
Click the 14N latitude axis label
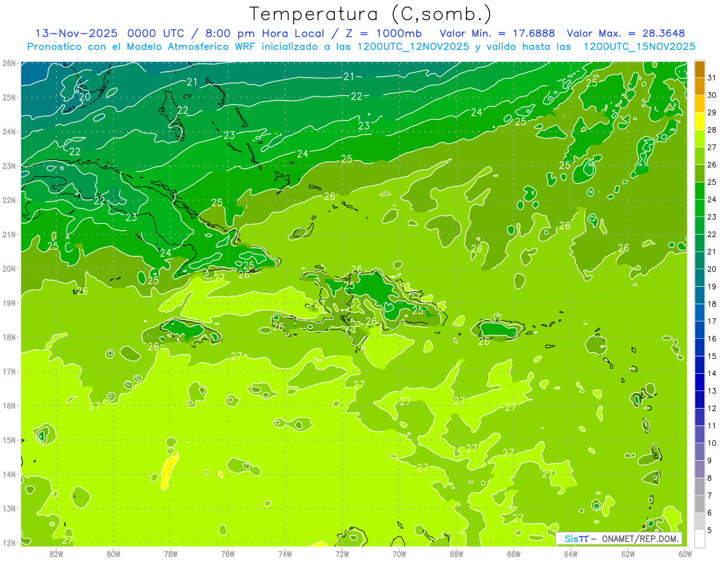point(9,474)
